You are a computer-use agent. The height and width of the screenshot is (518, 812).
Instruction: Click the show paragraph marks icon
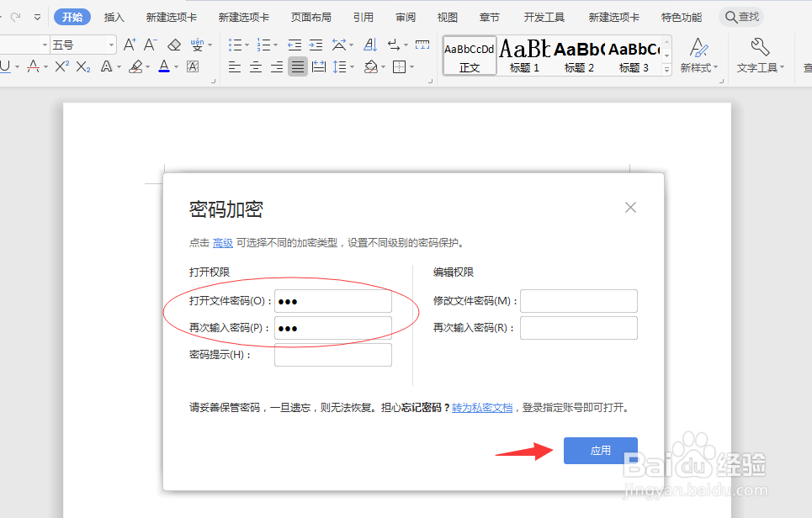[394, 45]
